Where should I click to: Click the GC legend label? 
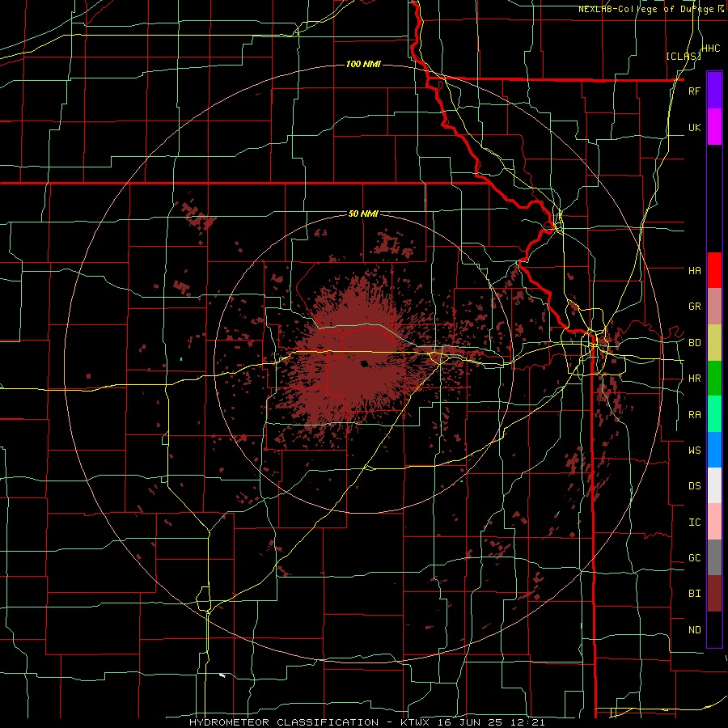click(694, 557)
